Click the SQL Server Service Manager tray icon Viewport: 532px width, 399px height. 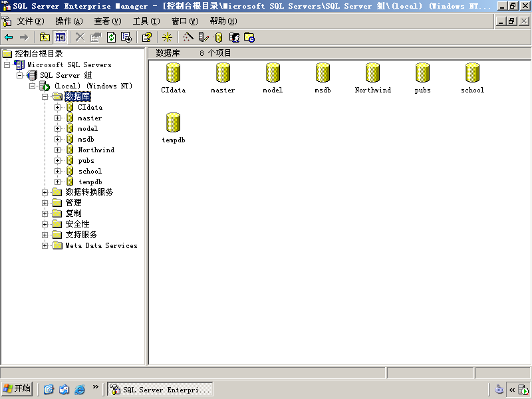coord(523,390)
